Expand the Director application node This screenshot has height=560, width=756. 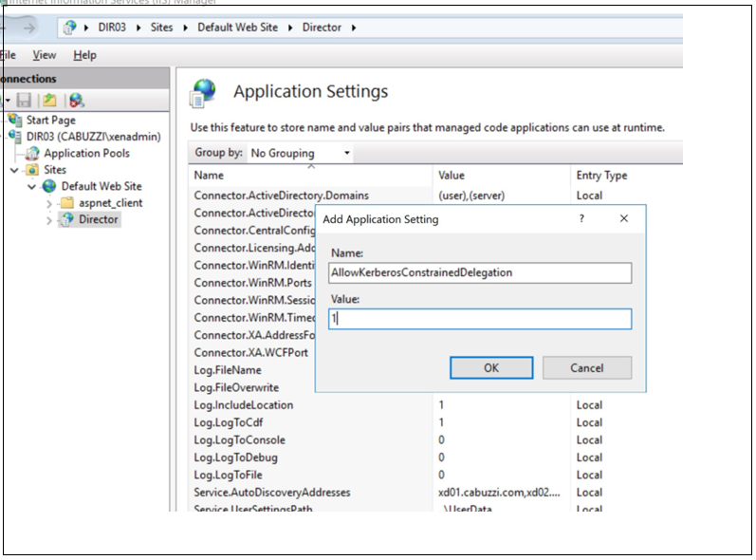(49, 220)
